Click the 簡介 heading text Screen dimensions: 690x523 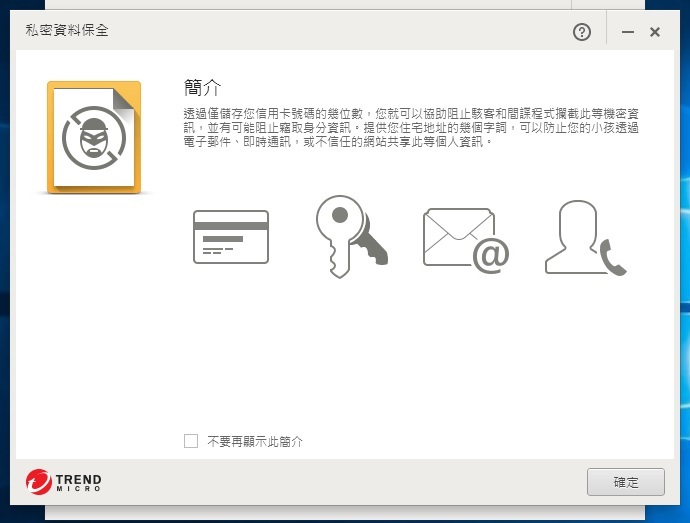click(x=202, y=88)
